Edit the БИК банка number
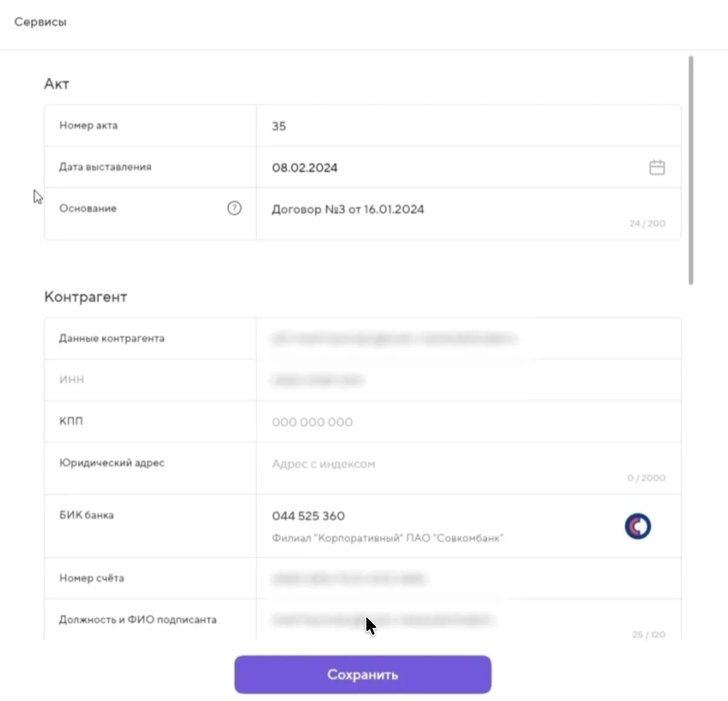This screenshot has width=728, height=701. coord(309,516)
